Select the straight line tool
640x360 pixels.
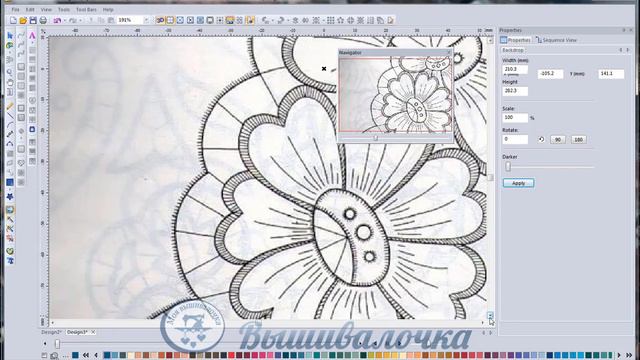tap(10, 116)
